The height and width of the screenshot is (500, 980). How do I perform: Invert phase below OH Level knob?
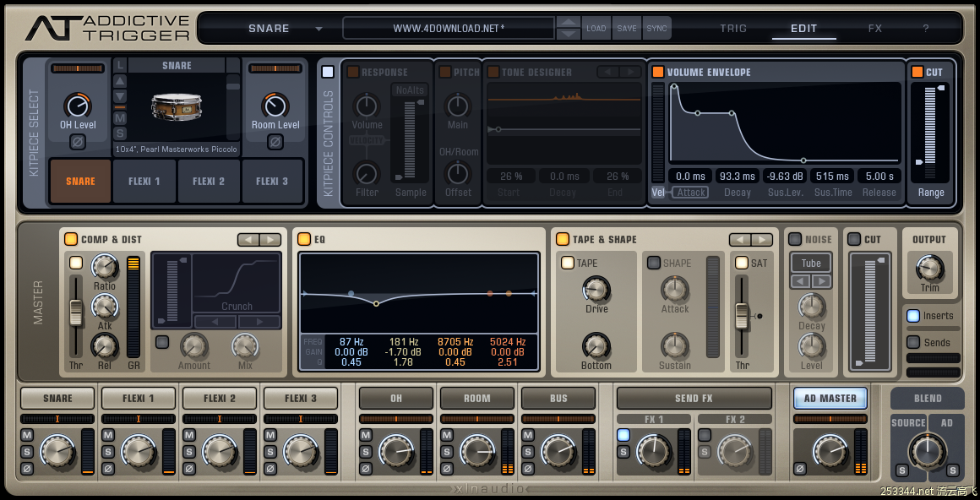coord(78,142)
